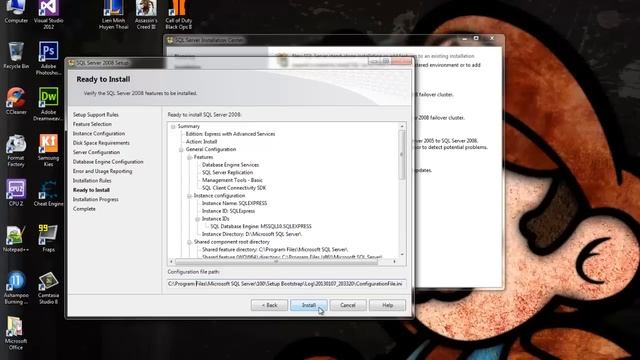Select Ready to Install step
Image resolution: width=640 pixels, height=360 pixels.
[x=91, y=190]
